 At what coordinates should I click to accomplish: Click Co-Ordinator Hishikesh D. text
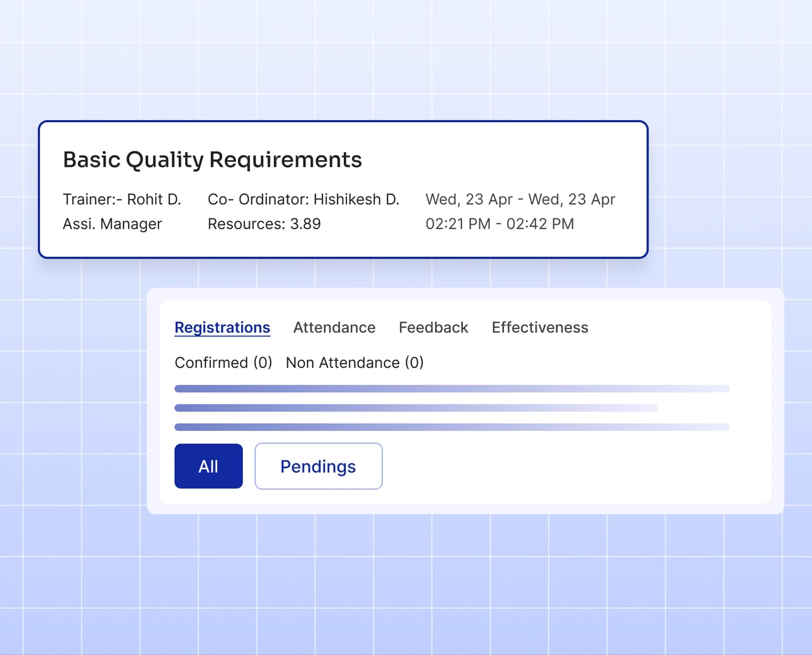[304, 199]
